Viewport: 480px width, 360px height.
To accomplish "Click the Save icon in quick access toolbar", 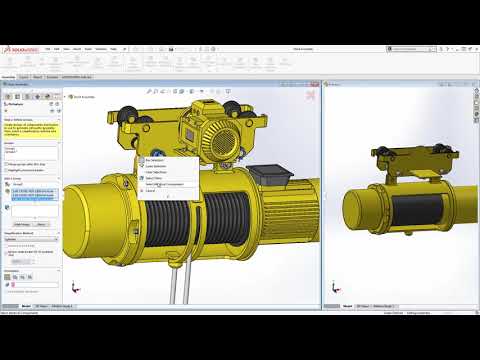I will (x=171, y=49).
